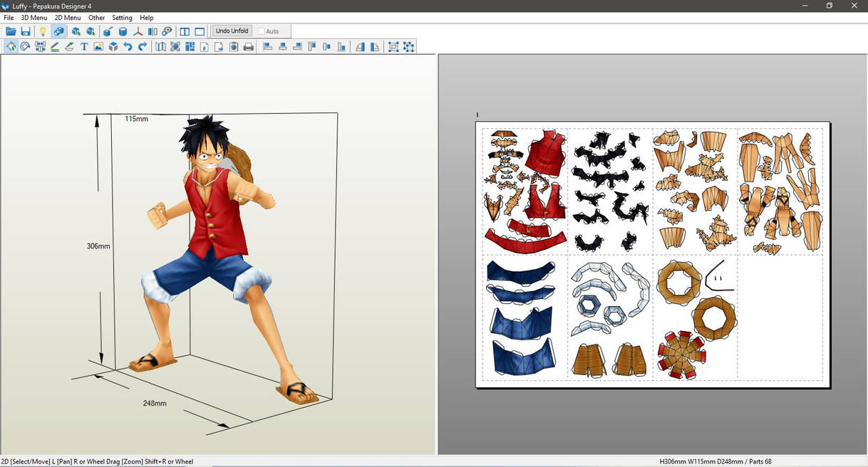Select the blue shorts parts page
The width and height of the screenshot is (868, 467).
click(524, 317)
